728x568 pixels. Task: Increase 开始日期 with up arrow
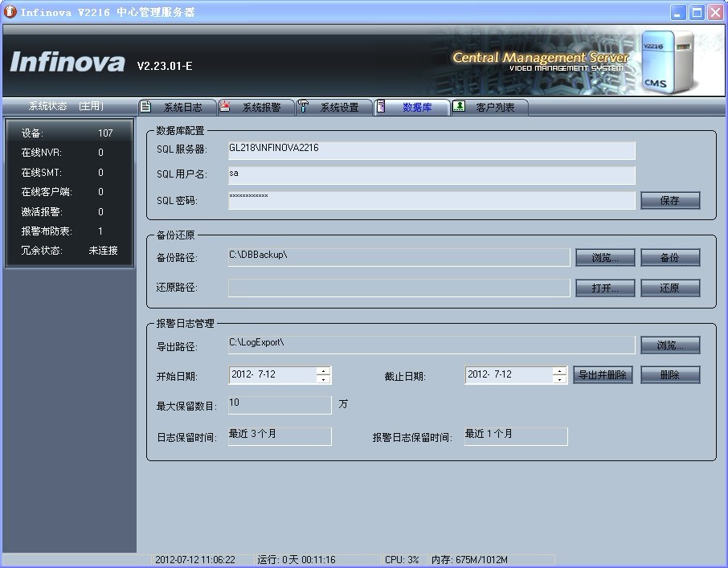[323, 371]
